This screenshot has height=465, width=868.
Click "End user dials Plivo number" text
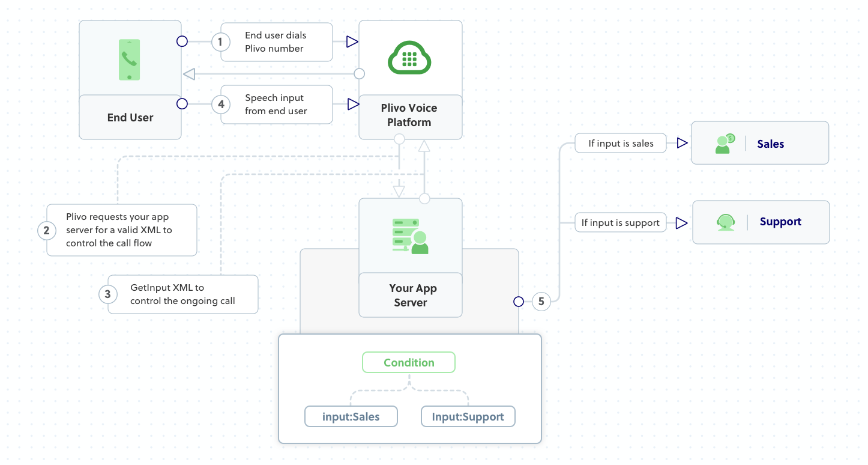pyautogui.click(x=276, y=42)
